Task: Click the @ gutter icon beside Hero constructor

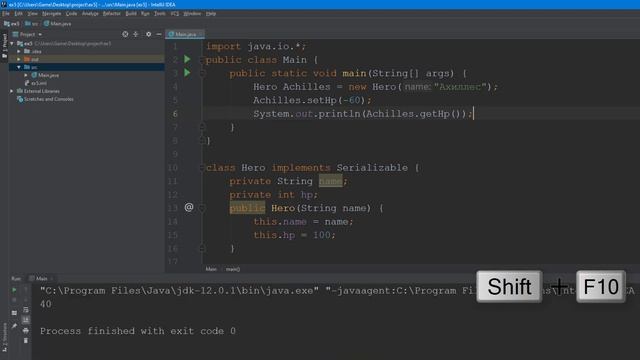Action: [189, 207]
